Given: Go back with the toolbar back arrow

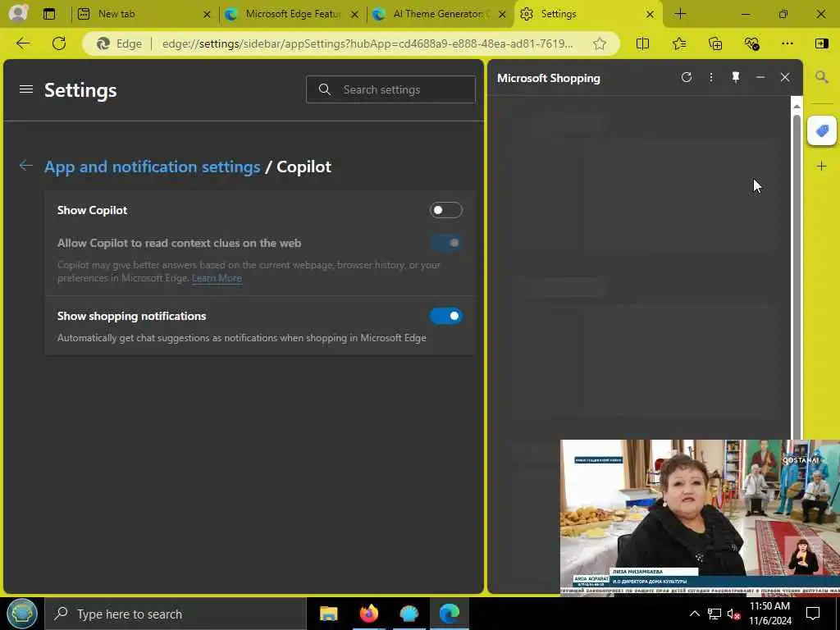Looking at the screenshot, I should click(23, 43).
